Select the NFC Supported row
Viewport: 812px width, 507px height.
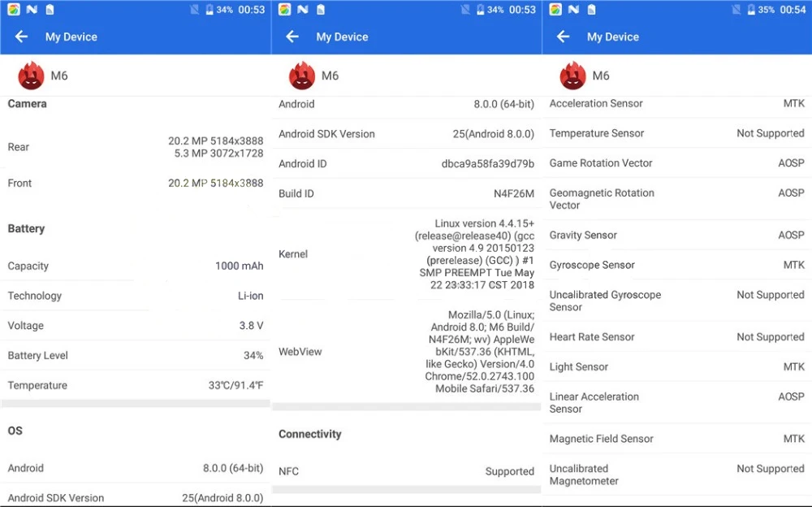click(x=406, y=471)
